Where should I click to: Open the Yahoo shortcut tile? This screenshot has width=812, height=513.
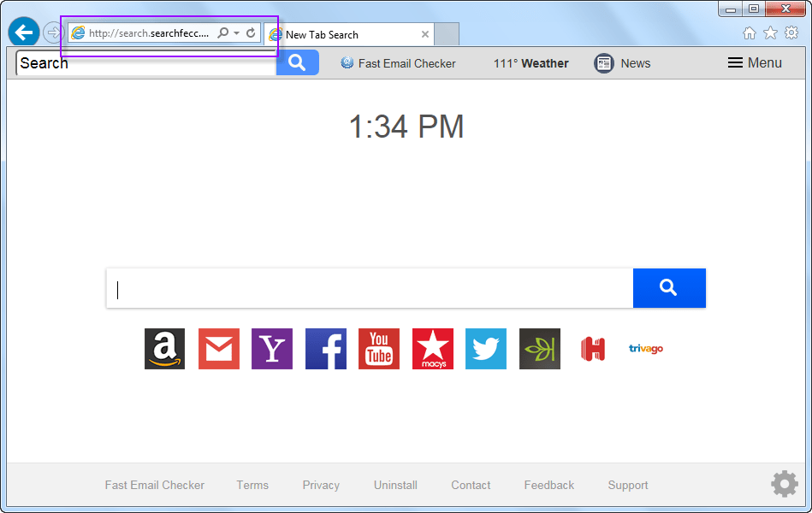pos(272,349)
